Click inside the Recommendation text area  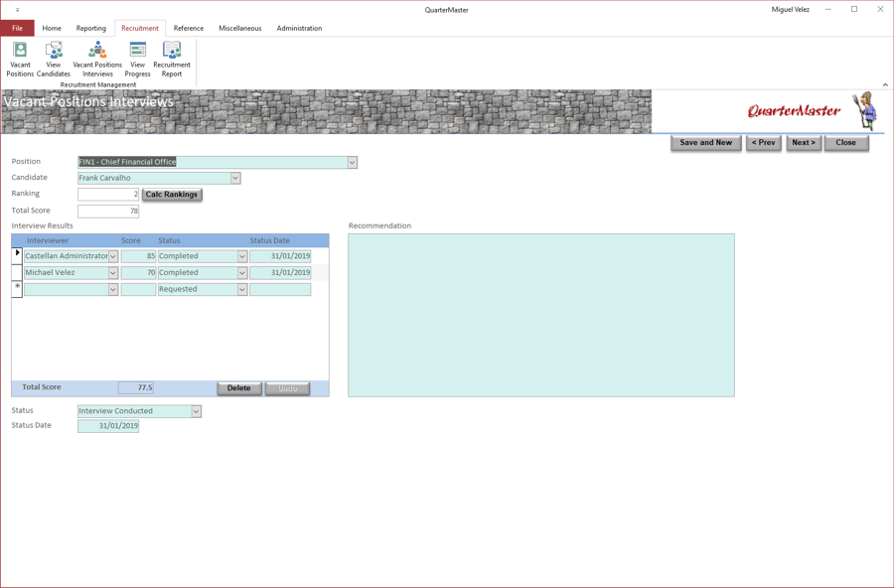click(541, 315)
